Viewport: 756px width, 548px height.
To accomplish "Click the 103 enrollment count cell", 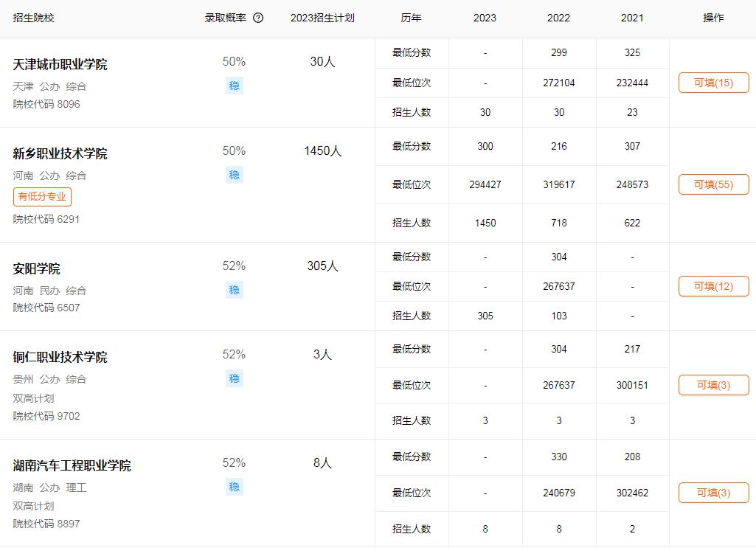I will coord(559,316).
